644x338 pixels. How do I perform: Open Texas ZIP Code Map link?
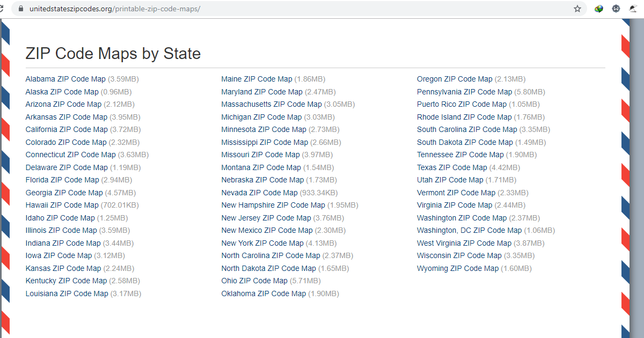pos(452,167)
